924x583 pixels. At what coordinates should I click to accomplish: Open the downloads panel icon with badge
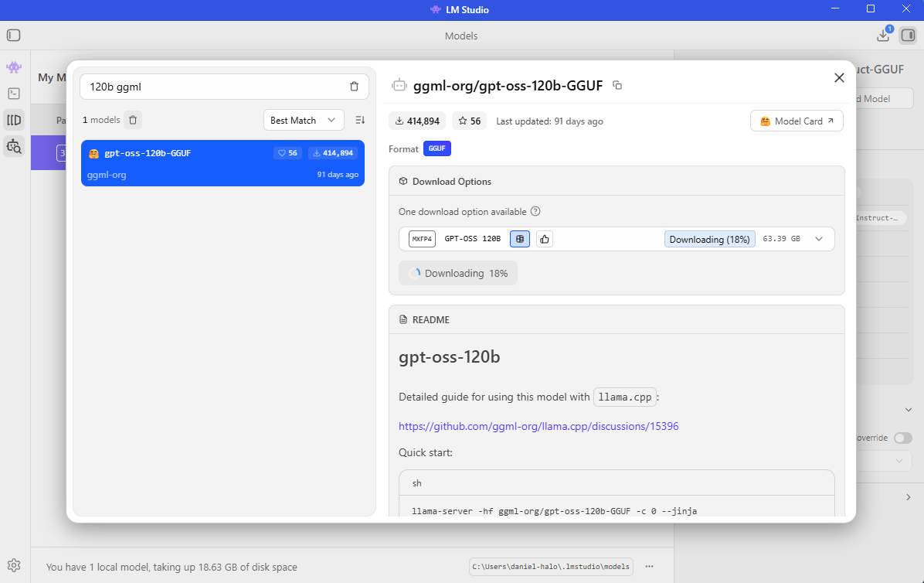(883, 36)
